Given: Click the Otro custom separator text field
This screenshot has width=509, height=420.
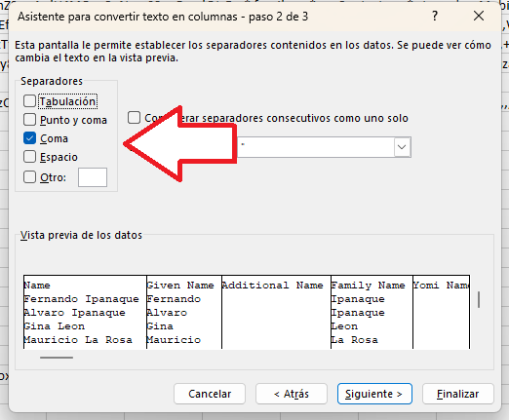Looking at the screenshot, I should click(x=93, y=177).
